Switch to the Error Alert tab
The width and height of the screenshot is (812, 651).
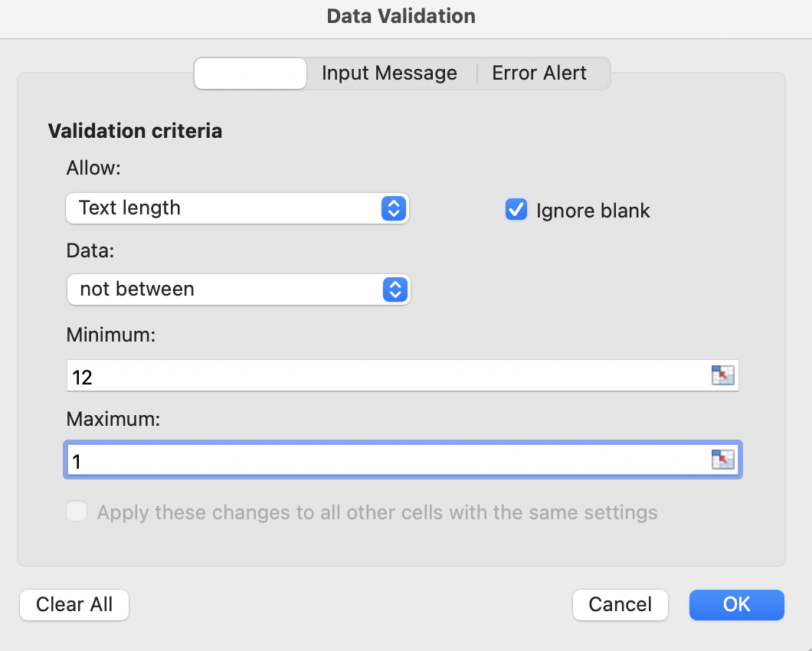coord(539,74)
